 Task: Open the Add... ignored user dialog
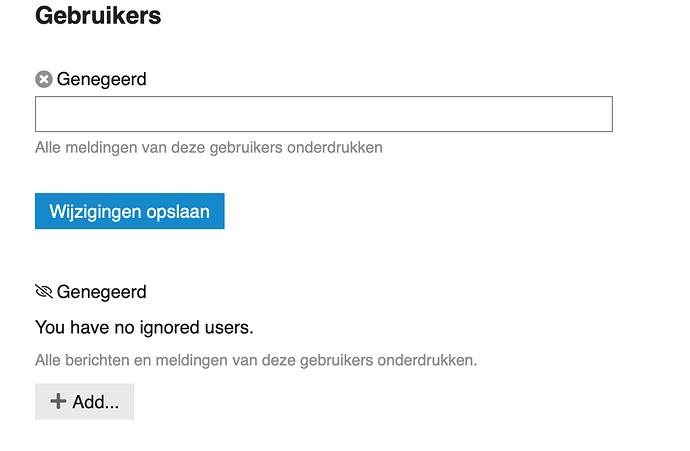pos(84,401)
